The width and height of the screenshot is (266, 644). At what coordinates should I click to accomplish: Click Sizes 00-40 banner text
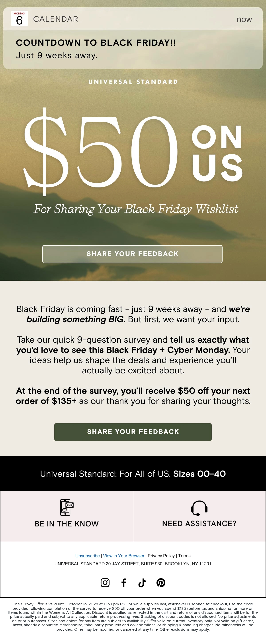(199, 474)
